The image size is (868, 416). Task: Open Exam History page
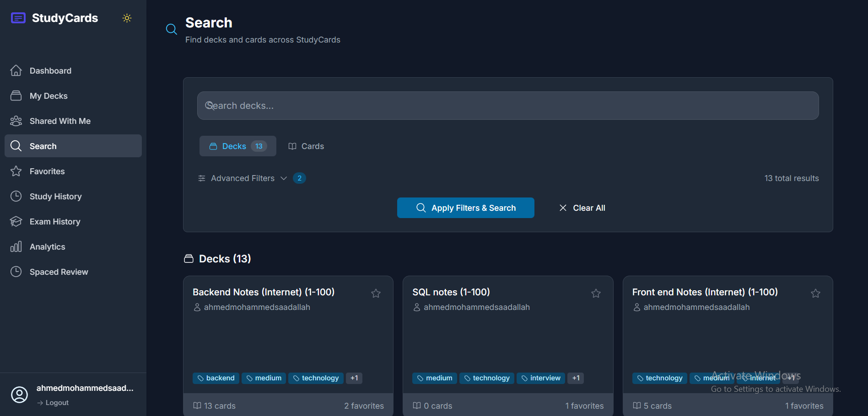click(x=73, y=221)
